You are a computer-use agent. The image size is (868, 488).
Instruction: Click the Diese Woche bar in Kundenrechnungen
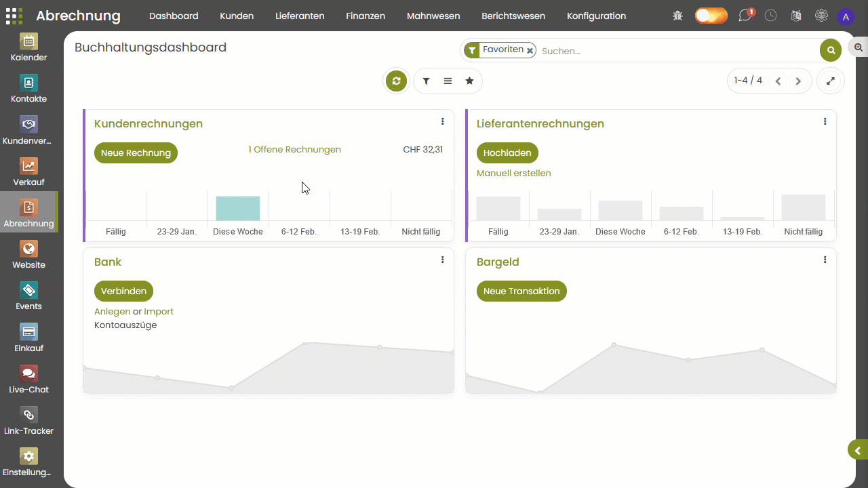point(238,208)
